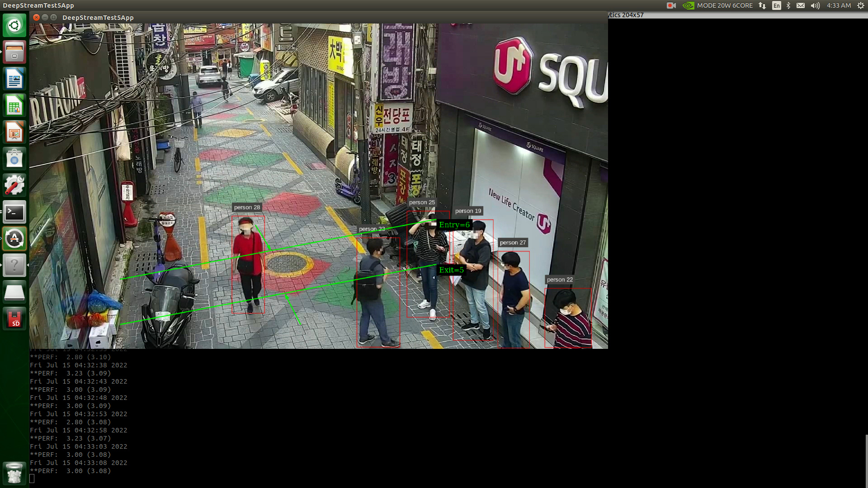Open the mail messaging indicator
Image resolution: width=868 pixels, height=488 pixels.
(x=801, y=5)
